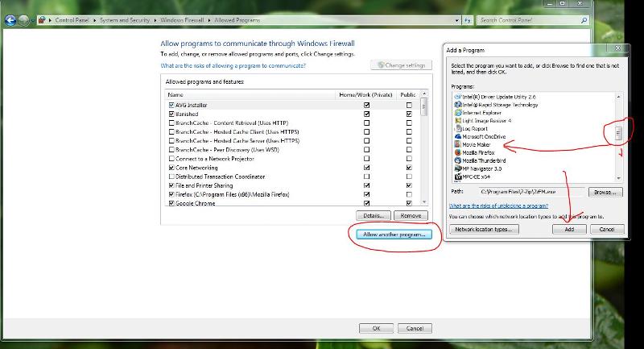Select the MP Navigator 3.0 icon
This screenshot has height=349, width=644.
pyautogui.click(x=458, y=168)
